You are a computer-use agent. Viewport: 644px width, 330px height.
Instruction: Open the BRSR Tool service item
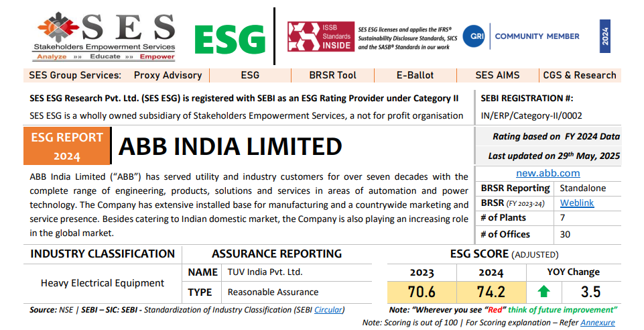(x=332, y=75)
